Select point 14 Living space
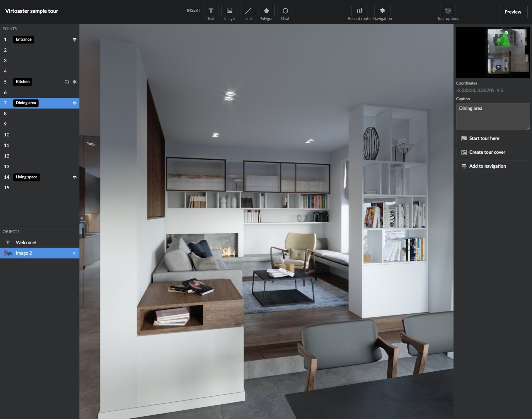Viewport: 532px width, 419px height. 27,177
